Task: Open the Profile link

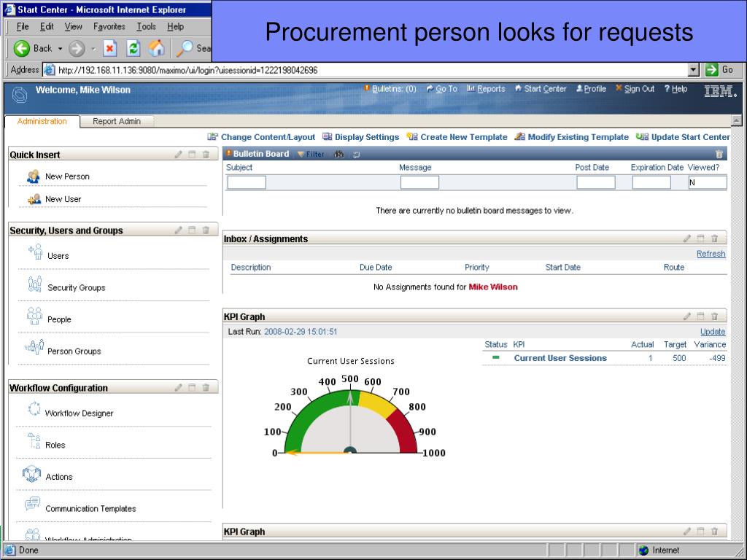Action: click(x=595, y=88)
